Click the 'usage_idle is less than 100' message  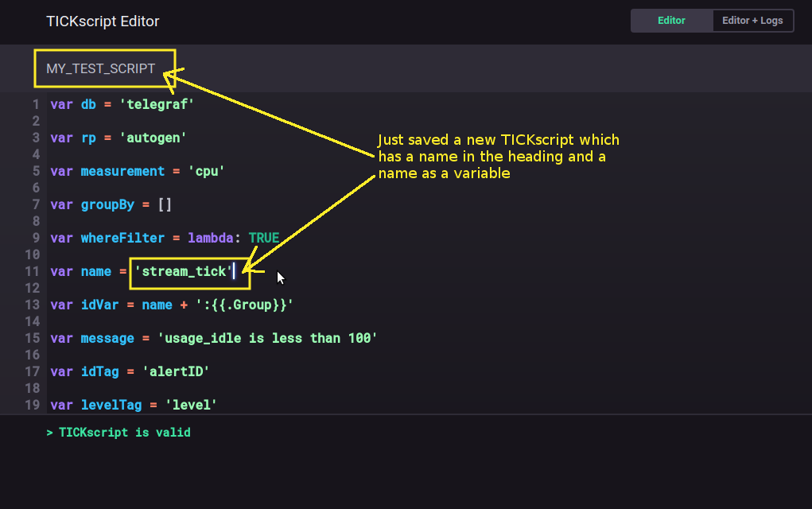[x=268, y=338]
